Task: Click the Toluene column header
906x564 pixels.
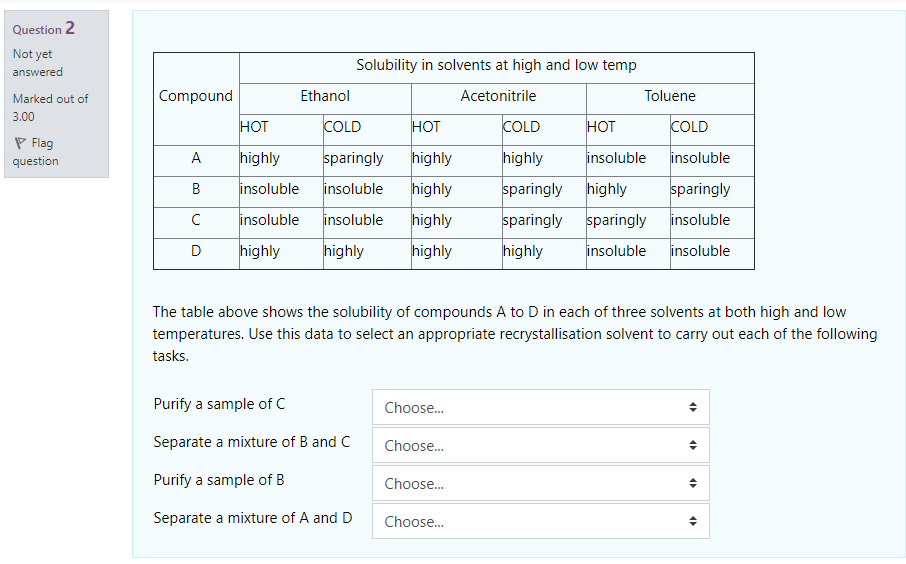Action: pos(670,96)
